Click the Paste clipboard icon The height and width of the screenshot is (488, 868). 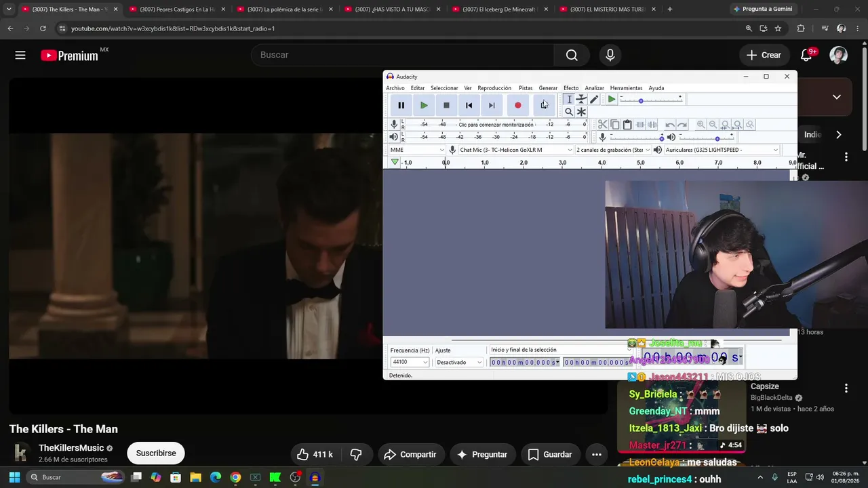pos(627,125)
